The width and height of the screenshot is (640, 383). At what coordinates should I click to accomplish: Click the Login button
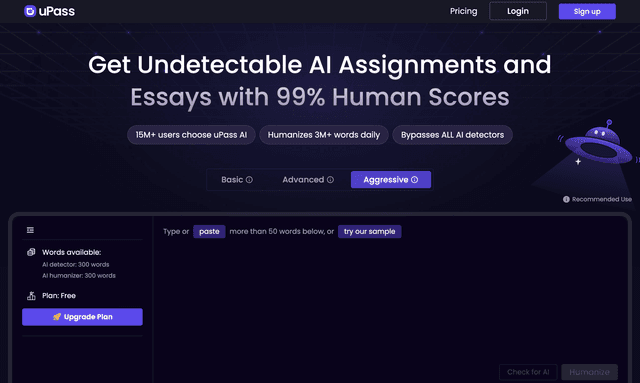pyautogui.click(x=518, y=11)
